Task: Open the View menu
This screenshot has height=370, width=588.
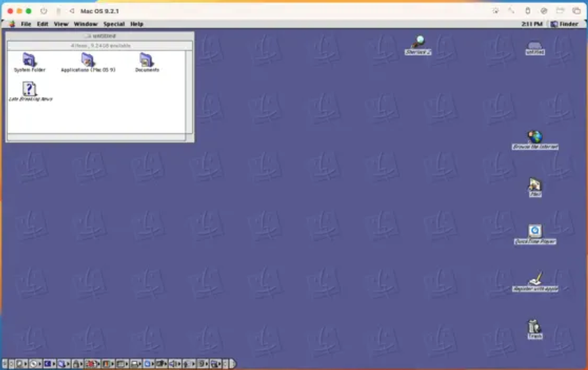Action: pos(61,24)
